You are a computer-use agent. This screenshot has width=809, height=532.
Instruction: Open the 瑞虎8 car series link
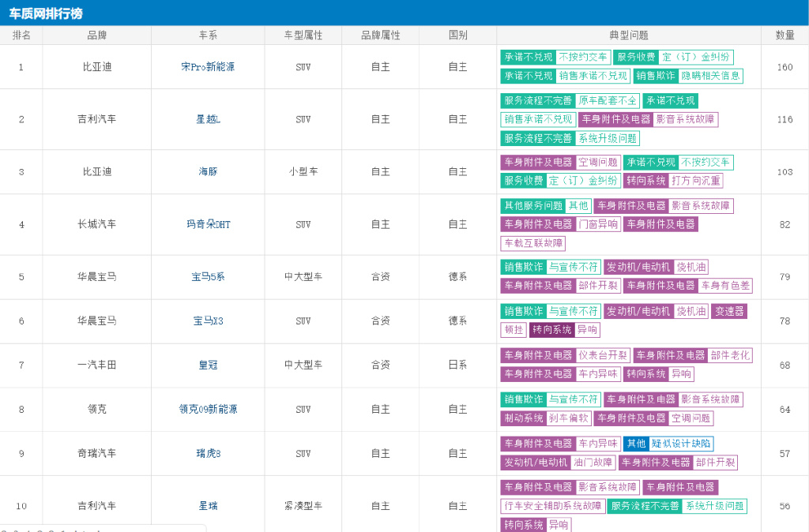[208, 454]
